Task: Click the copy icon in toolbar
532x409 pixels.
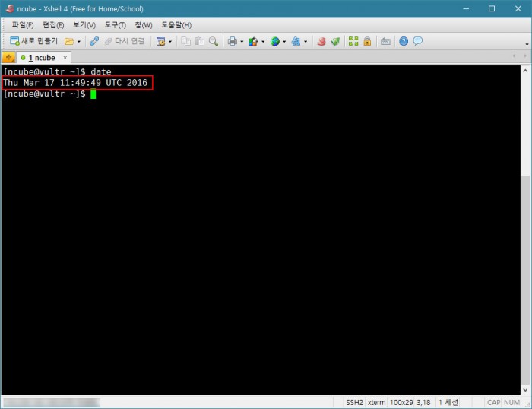Action: pos(185,41)
